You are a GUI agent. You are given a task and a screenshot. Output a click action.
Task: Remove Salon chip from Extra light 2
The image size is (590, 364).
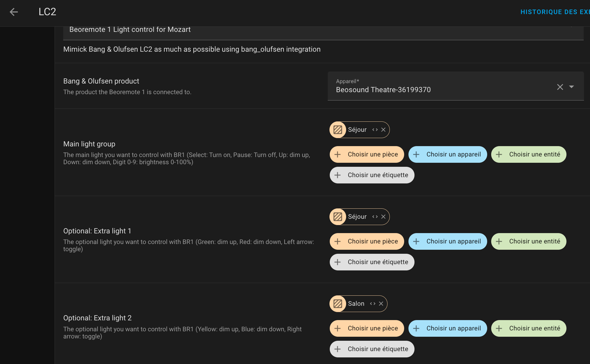point(381,304)
